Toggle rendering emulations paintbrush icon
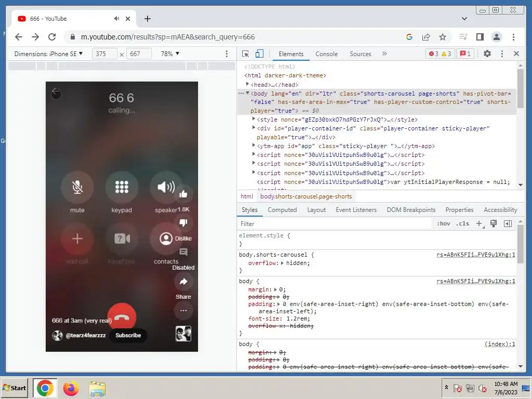This screenshot has width=532, height=399. point(494,223)
